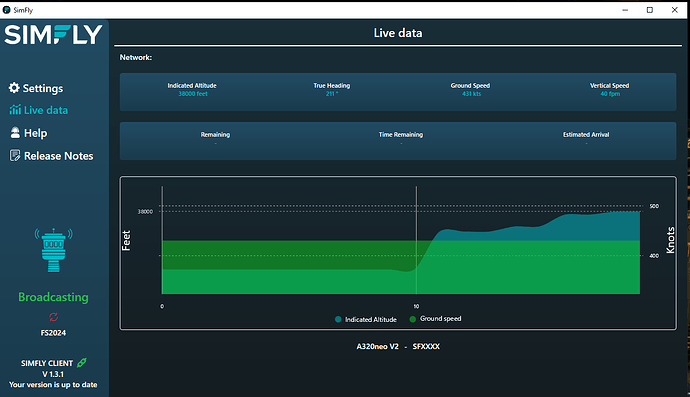Viewport: 690px width, 397px height.
Task: Toggle Indicated Altitude legend series
Action: click(366, 320)
